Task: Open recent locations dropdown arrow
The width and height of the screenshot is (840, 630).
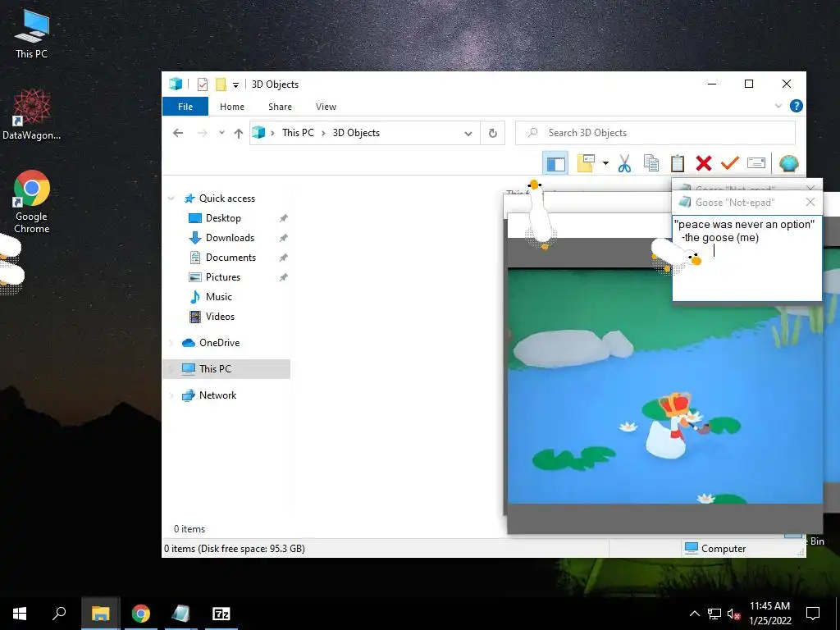Action: [x=221, y=133]
